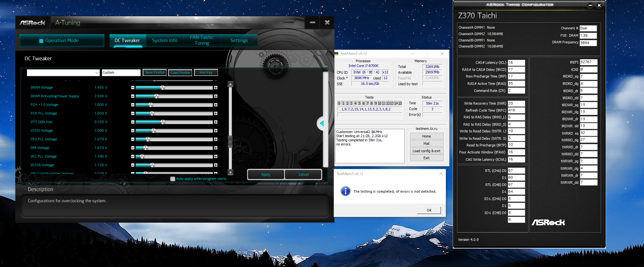This screenshot has width=644, height=267.
Task: Click the RTL (CHA) D0 value field
Action: 516,171
